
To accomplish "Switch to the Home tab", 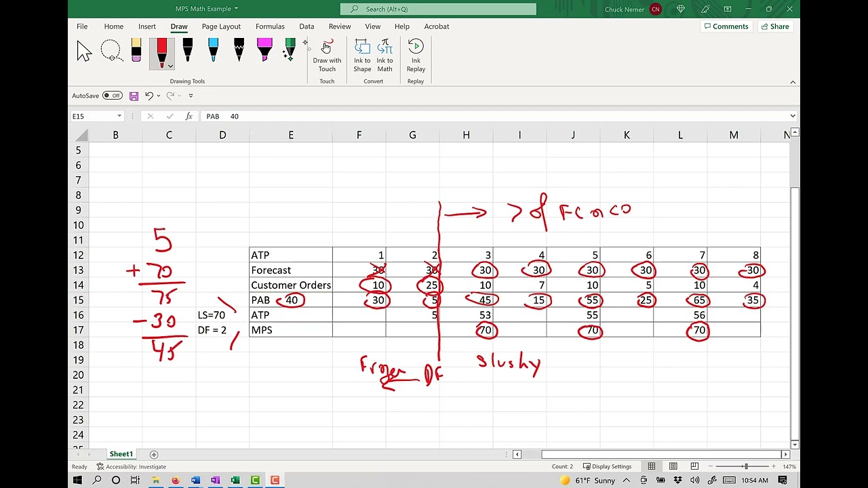I will point(114,26).
